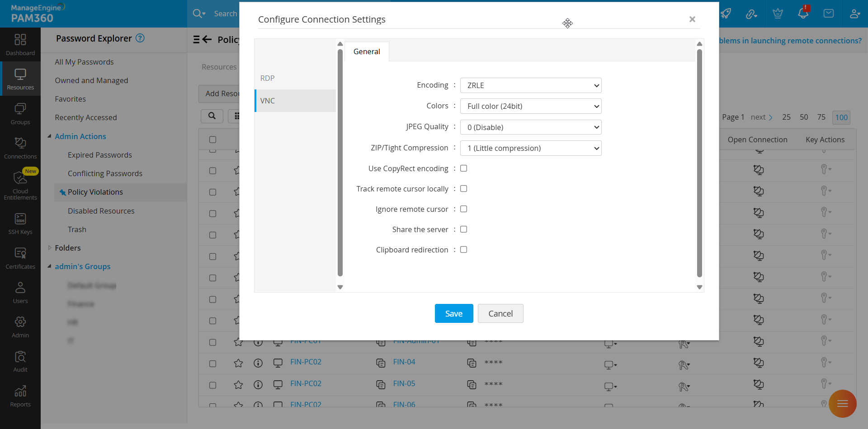This screenshot has height=429, width=868.
Task: Collapse the admin's Groups section
Action: coord(50,266)
